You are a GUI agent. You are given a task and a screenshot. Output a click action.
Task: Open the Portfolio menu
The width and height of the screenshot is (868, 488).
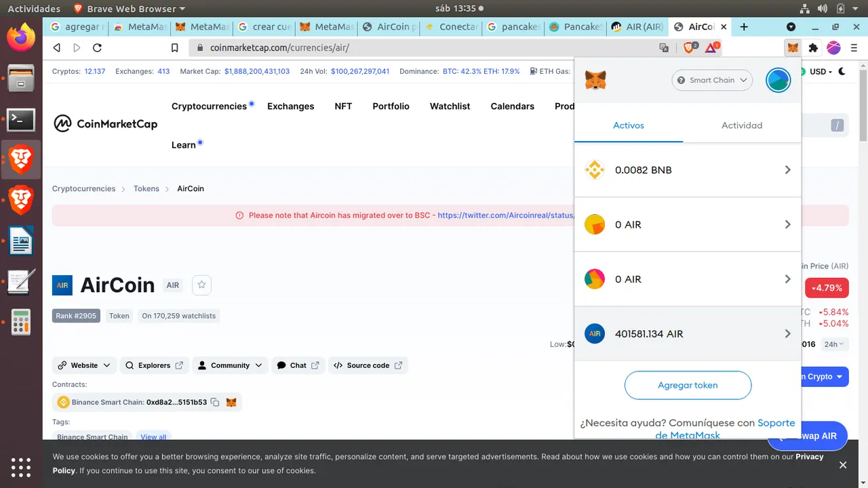tap(391, 106)
